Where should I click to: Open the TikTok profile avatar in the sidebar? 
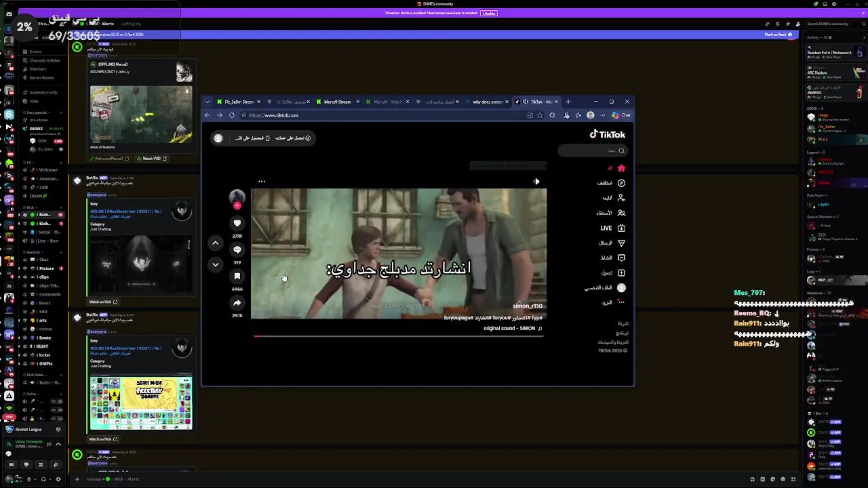[621, 287]
